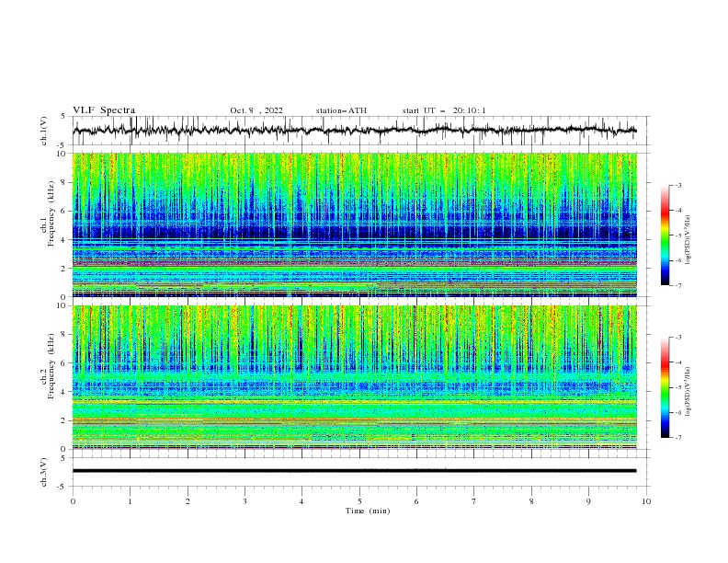Select the date text 'Oct. 8 , 2022'
This screenshot has height=563, width=728.
coord(256,110)
